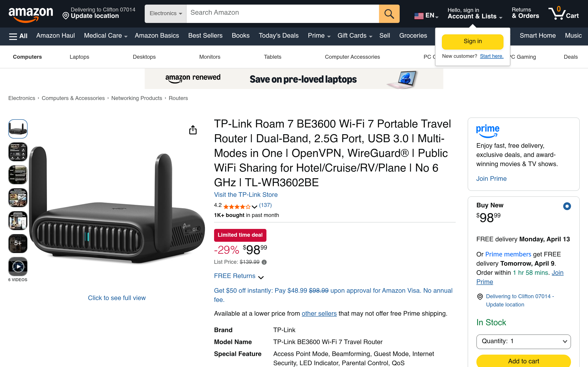
Task: Play the product videos thumbnail
Action: (x=18, y=267)
